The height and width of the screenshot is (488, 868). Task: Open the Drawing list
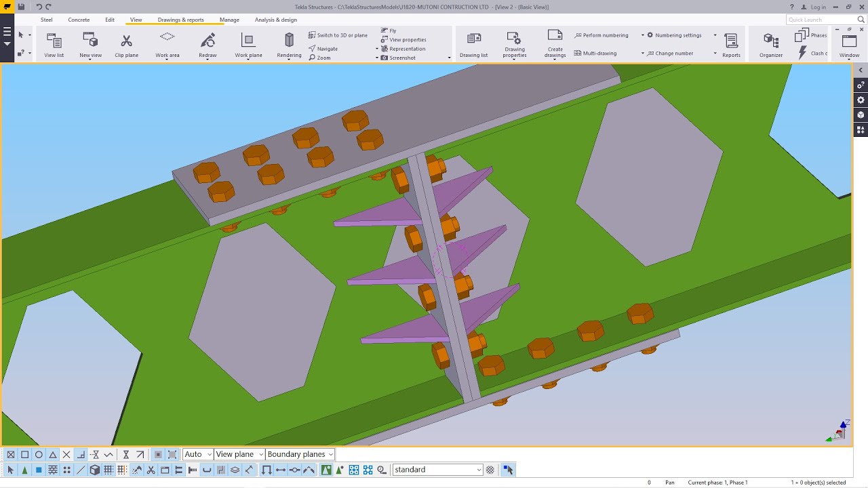coord(473,45)
